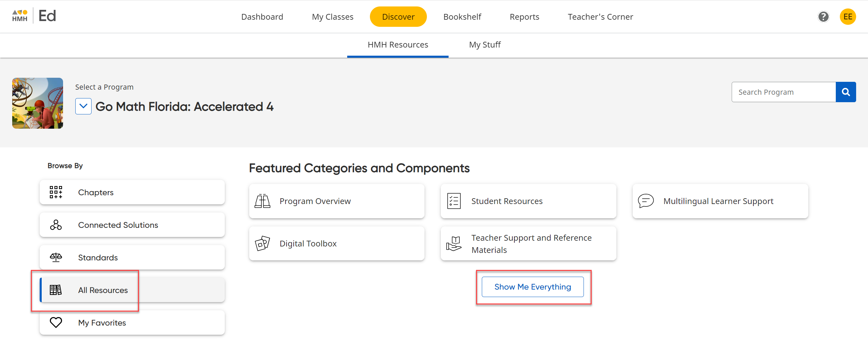Open the Dashboard menu item
Viewport: 868px width, 350px height.
tap(262, 16)
